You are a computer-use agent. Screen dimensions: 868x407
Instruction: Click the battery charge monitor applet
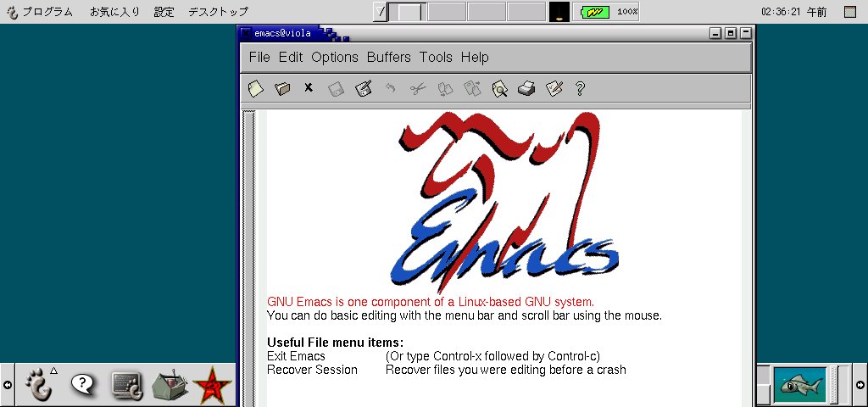pyautogui.click(x=606, y=12)
